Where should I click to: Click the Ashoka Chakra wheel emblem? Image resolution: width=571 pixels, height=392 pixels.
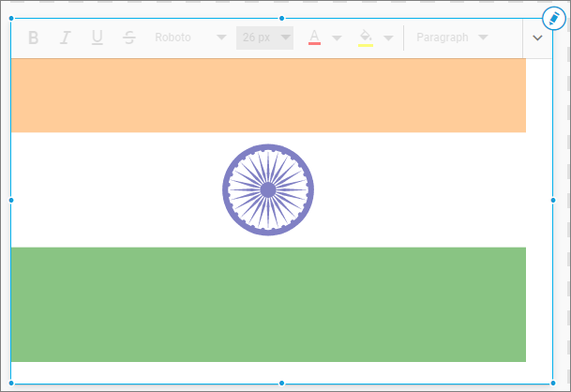pyautogui.click(x=268, y=189)
